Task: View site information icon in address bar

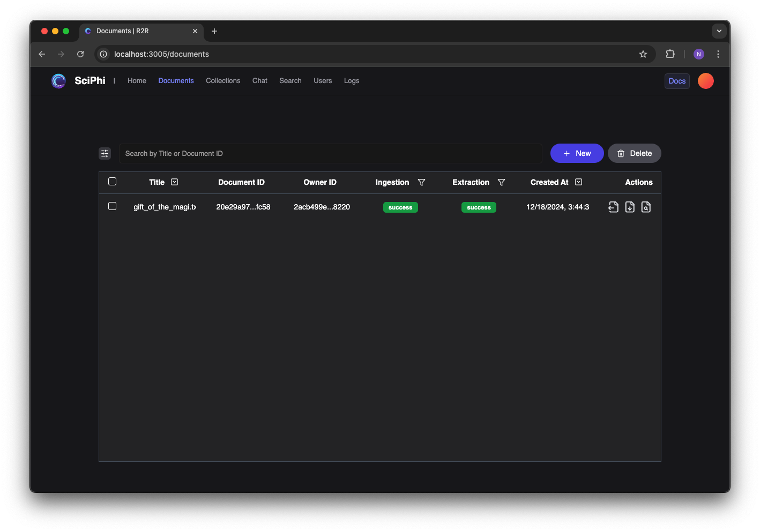Action: click(104, 54)
